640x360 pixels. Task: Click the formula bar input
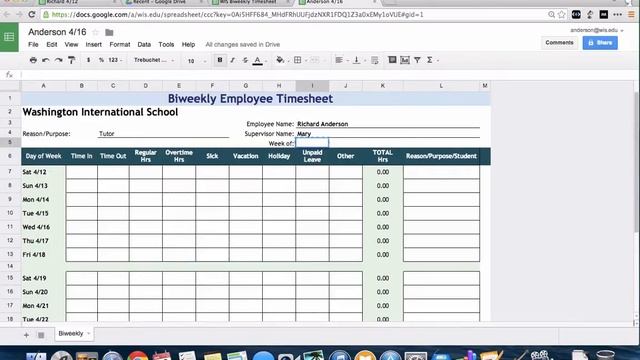click(327, 75)
